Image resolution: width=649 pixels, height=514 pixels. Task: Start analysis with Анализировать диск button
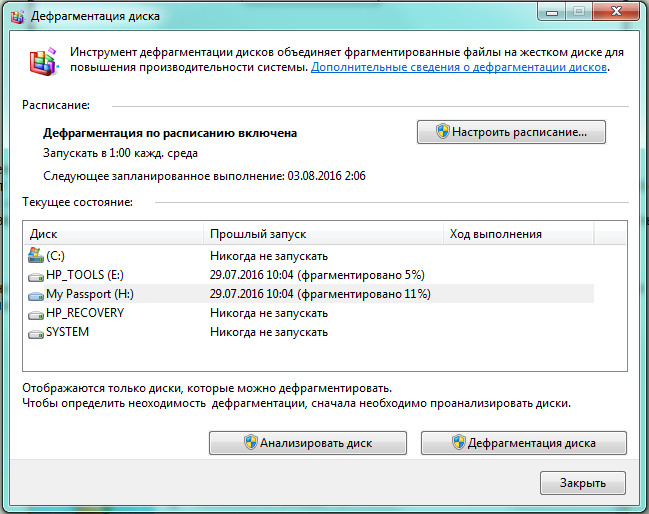coord(308,443)
